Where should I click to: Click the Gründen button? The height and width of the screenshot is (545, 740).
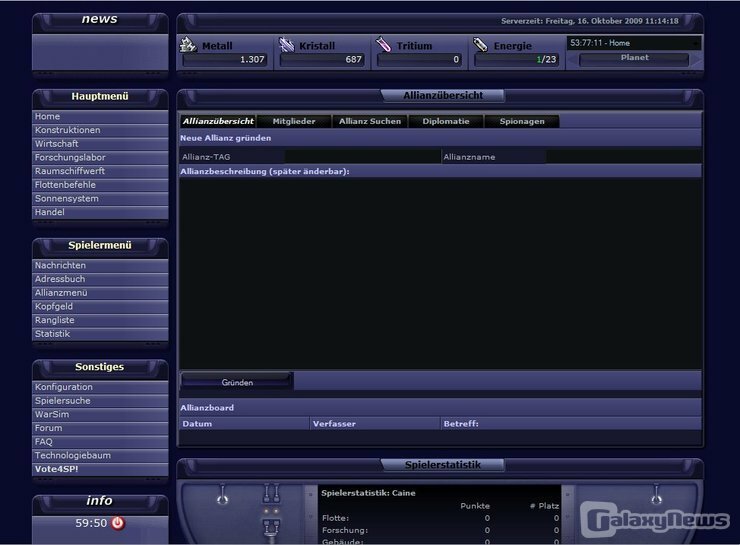237,382
